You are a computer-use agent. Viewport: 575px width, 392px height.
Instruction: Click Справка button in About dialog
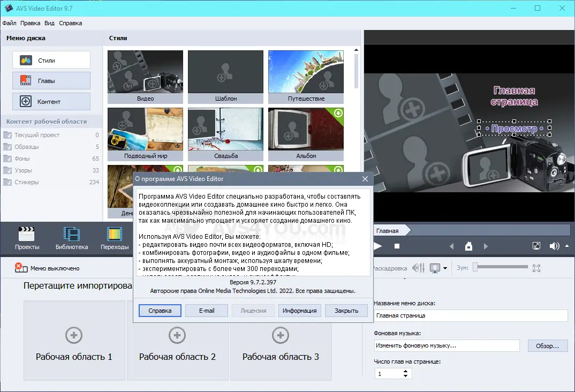(x=160, y=311)
